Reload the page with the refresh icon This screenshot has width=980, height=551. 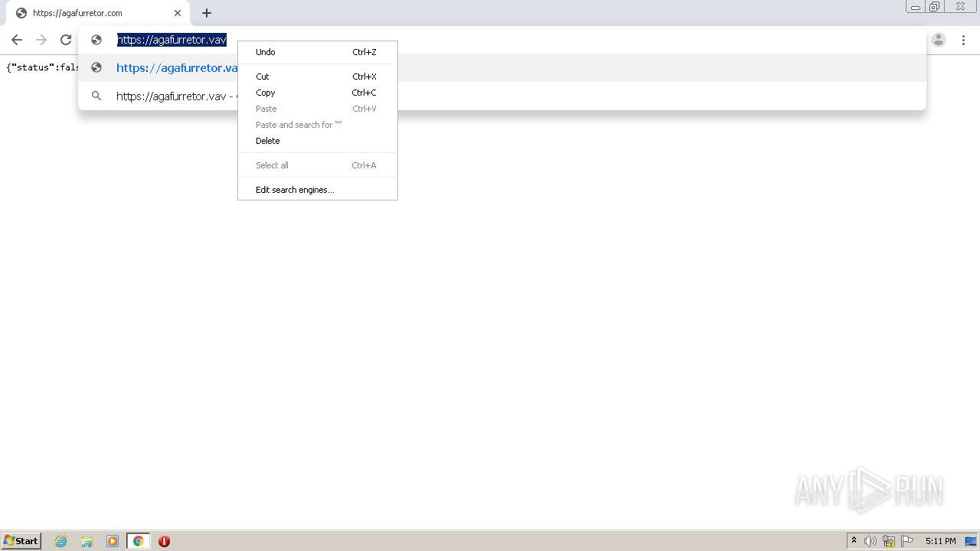coord(66,40)
